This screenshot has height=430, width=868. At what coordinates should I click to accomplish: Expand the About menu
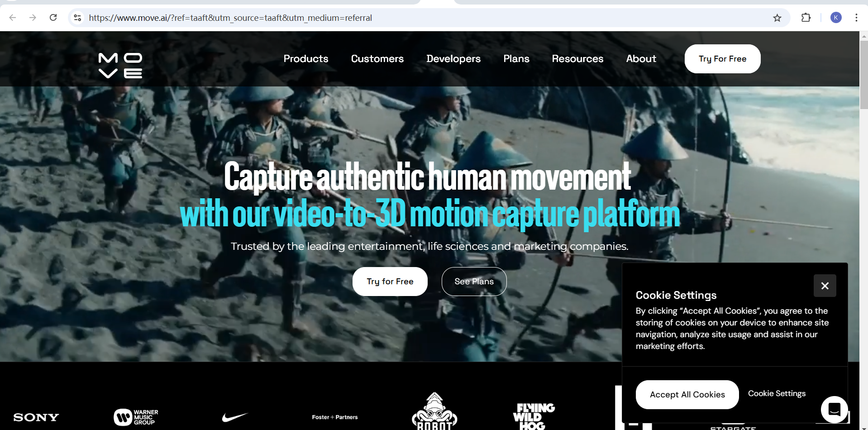click(641, 59)
